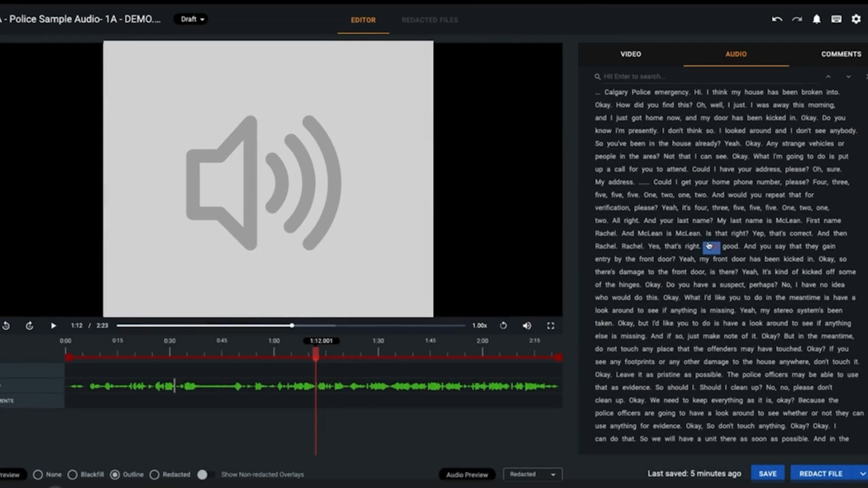Click the undo arrow icon
This screenshot has width=868, height=488.
777,19
